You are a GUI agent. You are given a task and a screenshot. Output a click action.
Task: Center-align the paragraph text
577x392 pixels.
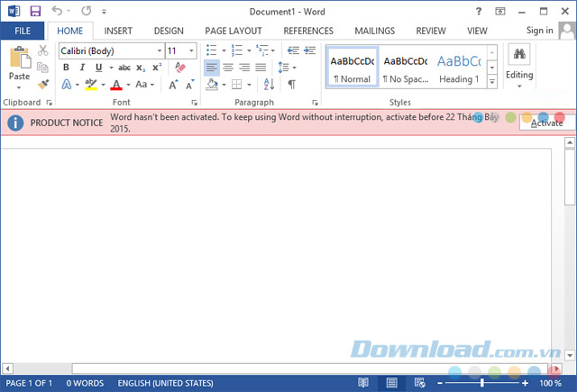point(228,68)
